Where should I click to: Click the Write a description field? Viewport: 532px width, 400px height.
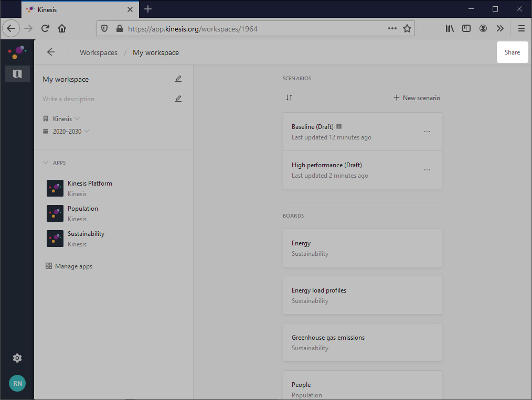pos(69,99)
